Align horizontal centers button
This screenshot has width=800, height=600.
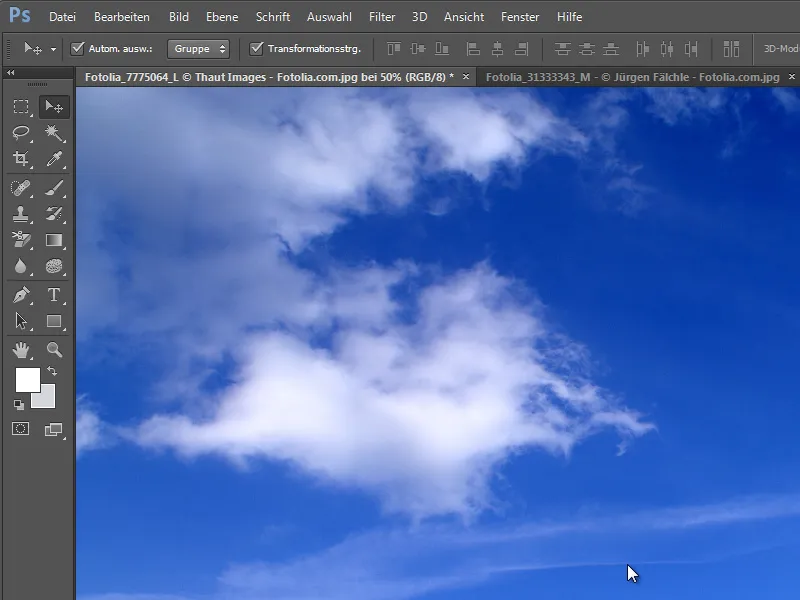pos(497,49)
